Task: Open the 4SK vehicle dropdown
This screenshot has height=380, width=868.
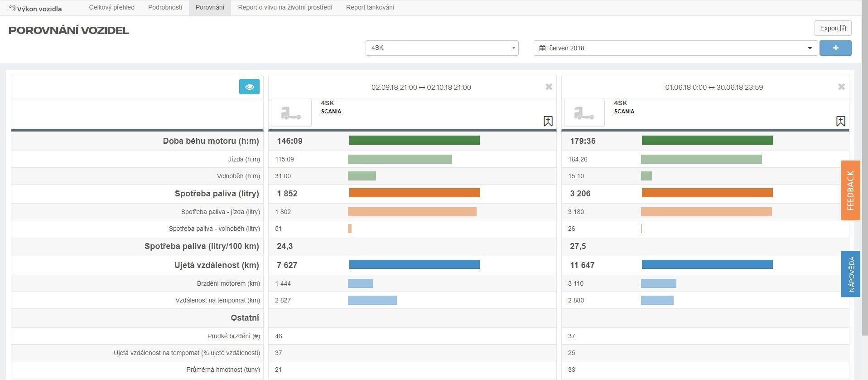Action: coord(442,48)
